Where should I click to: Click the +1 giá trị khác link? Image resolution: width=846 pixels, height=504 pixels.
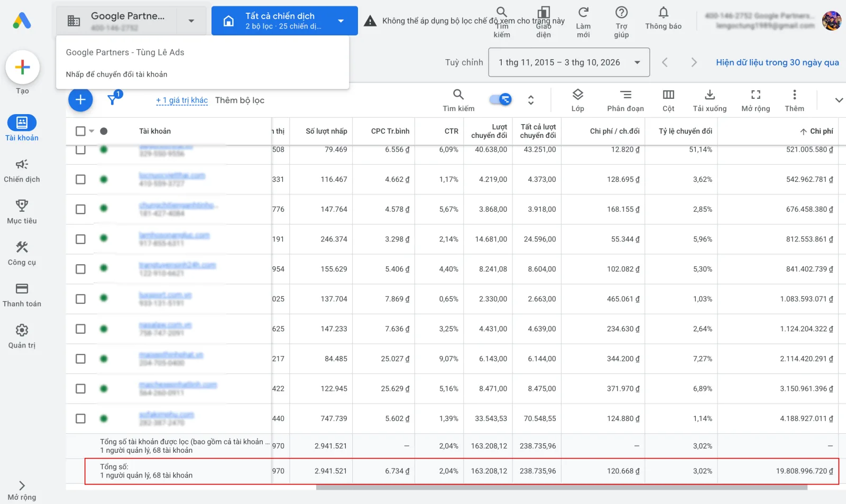coord(182,100)
